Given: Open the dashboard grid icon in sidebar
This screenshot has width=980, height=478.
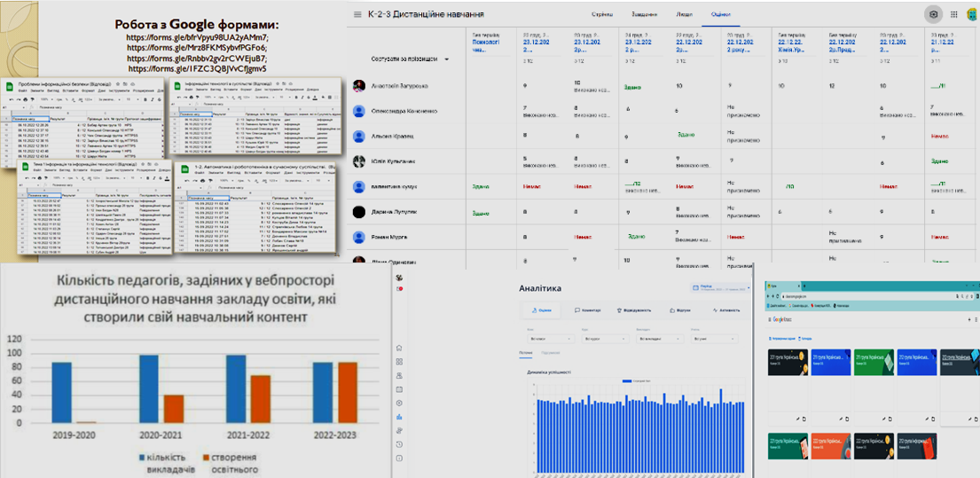Looking at the screenshot, I should (400, 362).
